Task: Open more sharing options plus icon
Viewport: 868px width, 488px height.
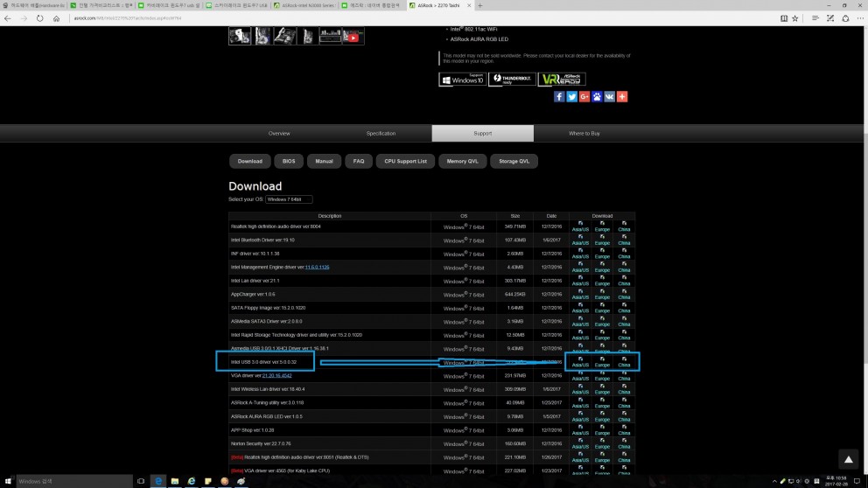Action: tap(622, 97)
